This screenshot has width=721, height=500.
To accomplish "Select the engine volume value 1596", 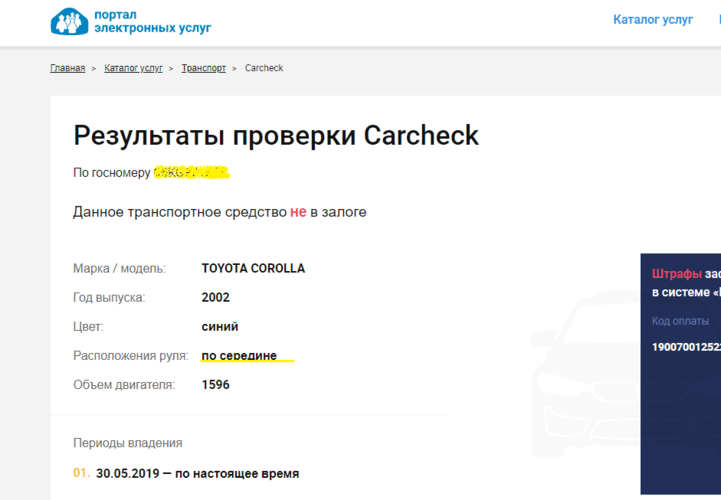I will (215, 385).
